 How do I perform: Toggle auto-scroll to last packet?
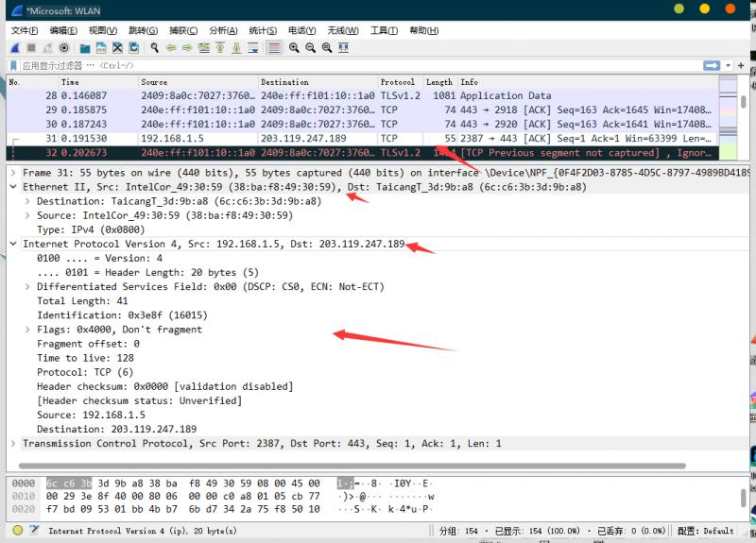pyautogui.click(x=252, y=47)
